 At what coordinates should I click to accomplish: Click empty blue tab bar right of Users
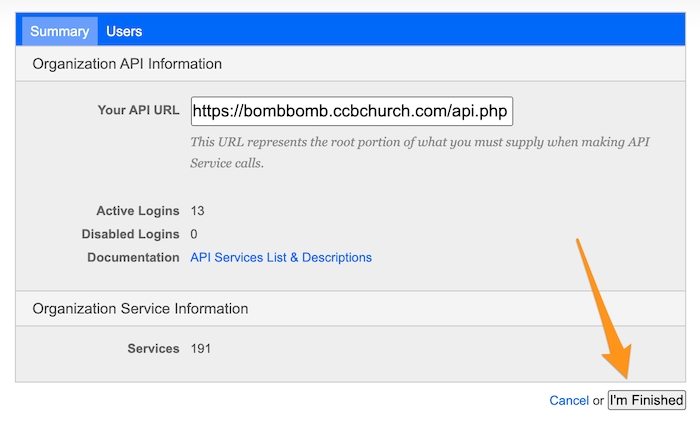415,29
